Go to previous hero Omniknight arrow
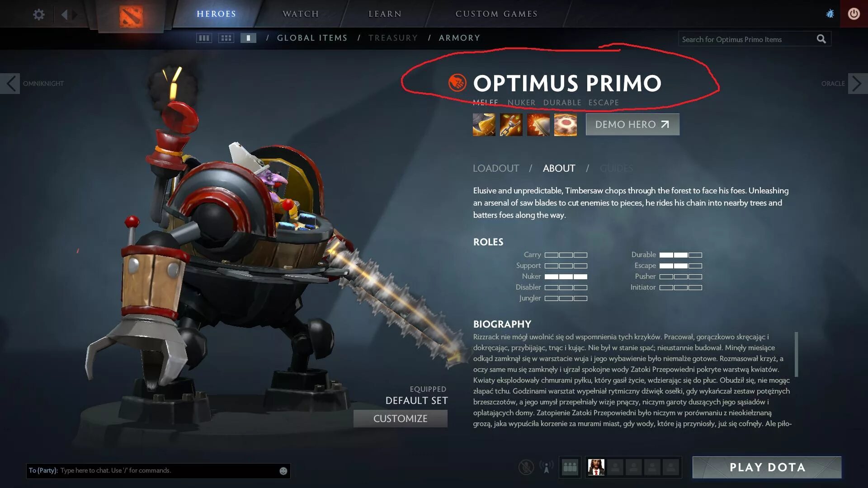This screenshot has width=868, height=488. click(10, 84)
